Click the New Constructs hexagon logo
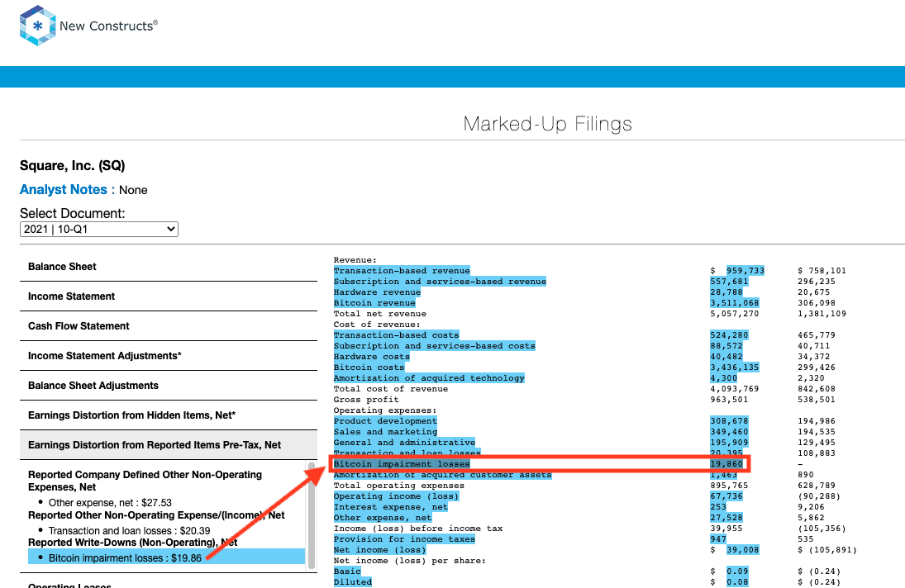This screenshot has height=588, width=905. pyautogui.click(x=37, y=26)
